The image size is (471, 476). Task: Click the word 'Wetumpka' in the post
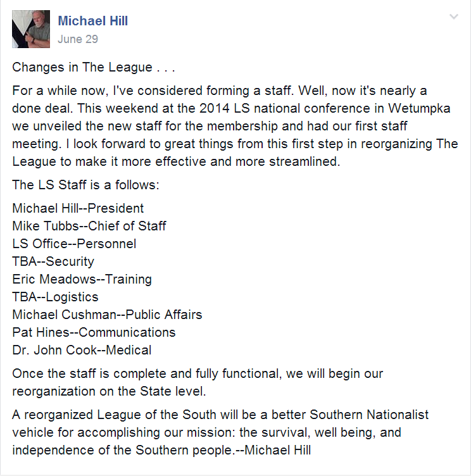pyautogui.click(x=419, y=108)
